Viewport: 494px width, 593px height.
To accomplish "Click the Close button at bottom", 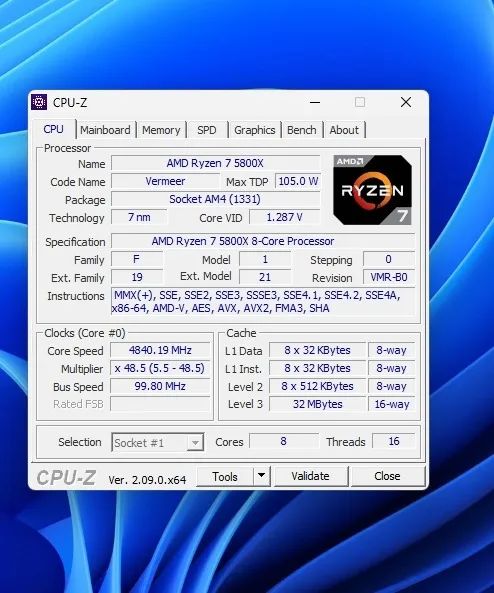I will 387,476.
